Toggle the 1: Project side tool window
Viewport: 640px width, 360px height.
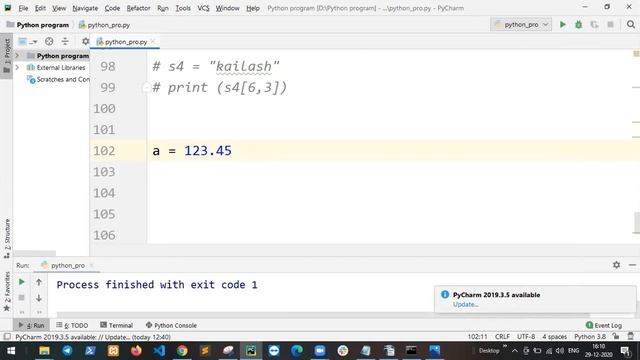(x=7, y=56)
